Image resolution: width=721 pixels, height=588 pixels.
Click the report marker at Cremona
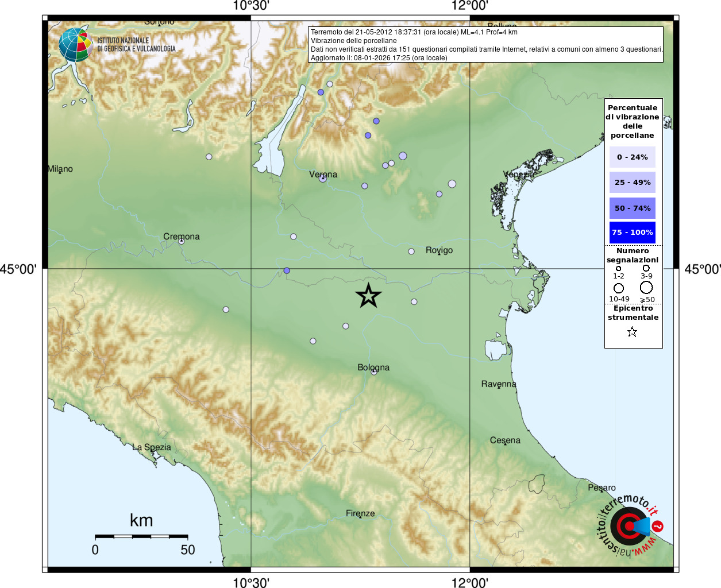182,241
